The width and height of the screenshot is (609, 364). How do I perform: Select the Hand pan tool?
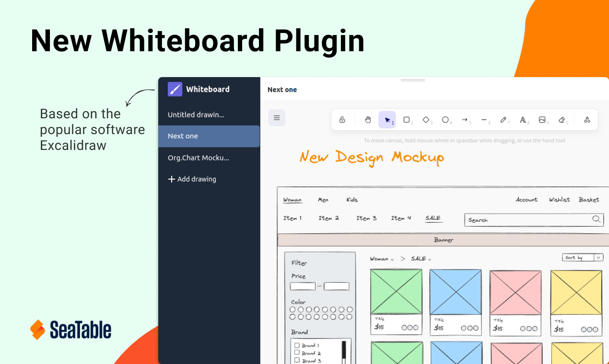(x=368, y=120)
